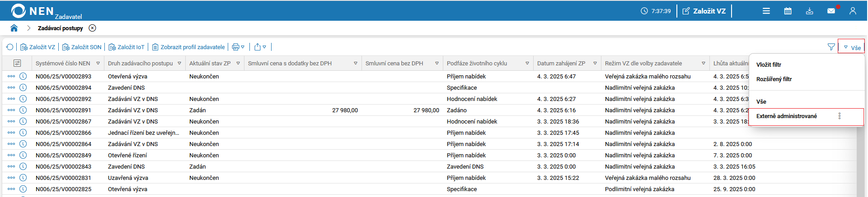The width and height of the screenshot is (868, 197).
Task: Open three-dot options for Externě administrované
Action: pos(840,116)
